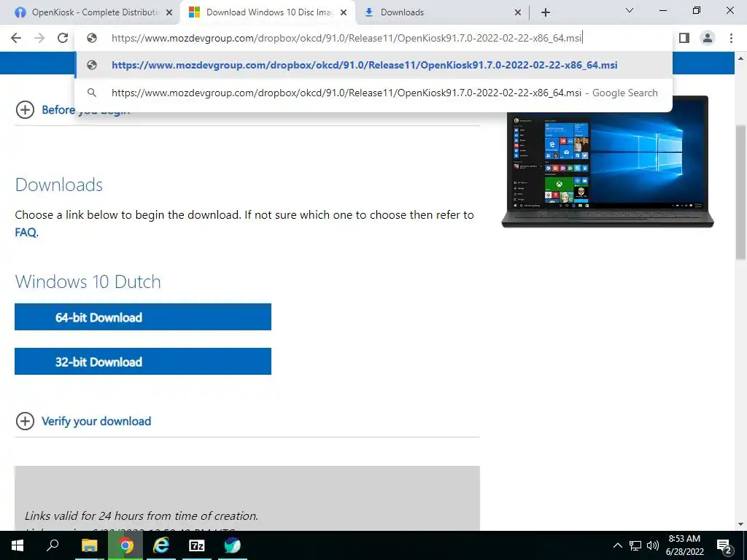Click the forward navigation arrow
This screenshot has height=560, width=747.
coord(39,38)
